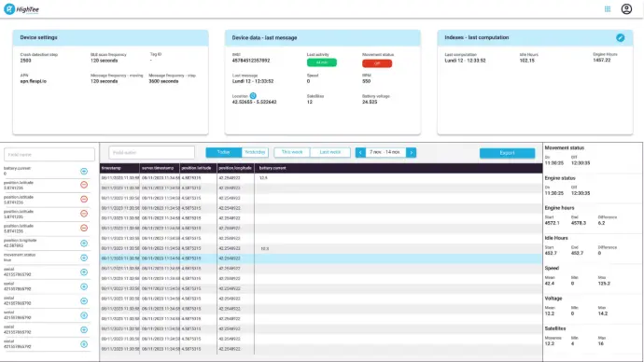The height and width of the screenshot is (362, 644).
Task: Select the Last week tab
Action: click(330, 152)
